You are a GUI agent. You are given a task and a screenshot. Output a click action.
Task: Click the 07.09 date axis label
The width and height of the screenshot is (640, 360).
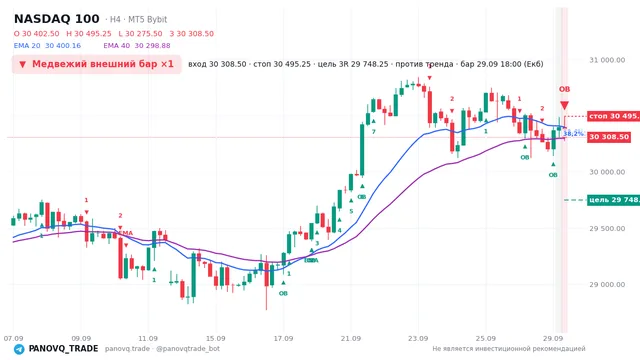point(13,338)
